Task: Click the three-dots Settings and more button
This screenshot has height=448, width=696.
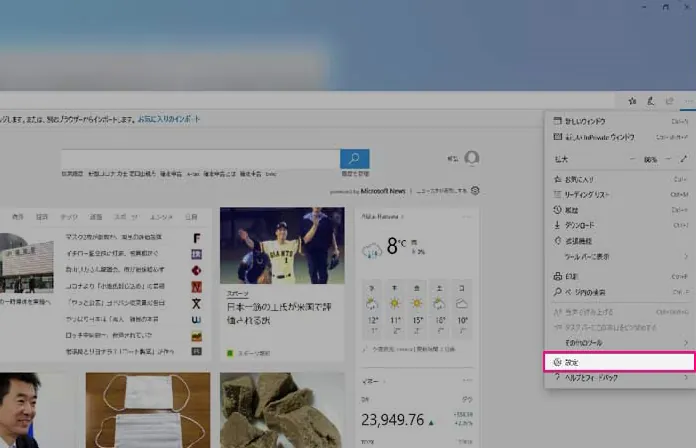Action: 688,101
